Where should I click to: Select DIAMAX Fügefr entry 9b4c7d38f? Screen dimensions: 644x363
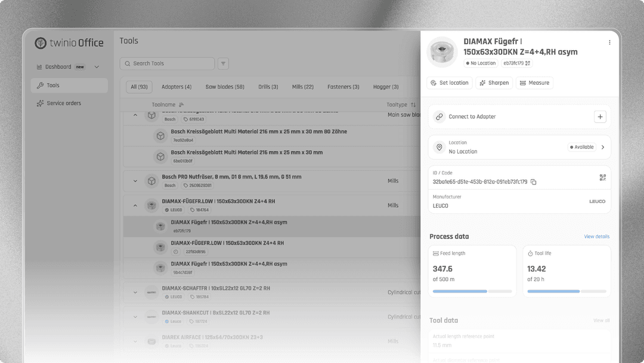(271, 268)
